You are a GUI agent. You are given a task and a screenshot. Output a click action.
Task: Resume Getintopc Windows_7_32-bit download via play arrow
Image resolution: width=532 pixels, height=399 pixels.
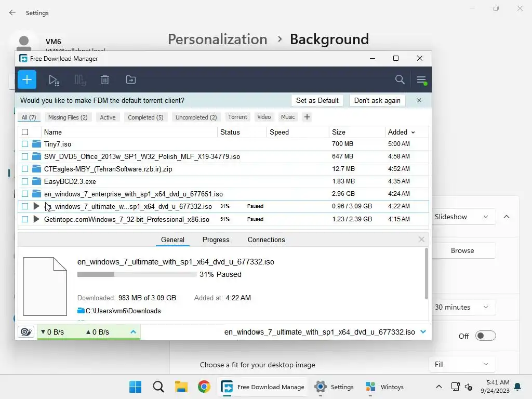36,219
